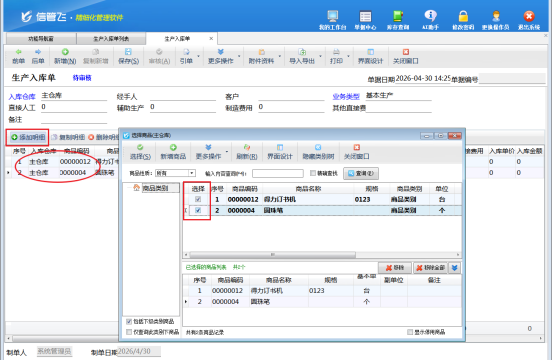Click the 修改密码 lock icon
Image resolution: width=553 pixels, height=360 pixels.
[x=463, y=20]
